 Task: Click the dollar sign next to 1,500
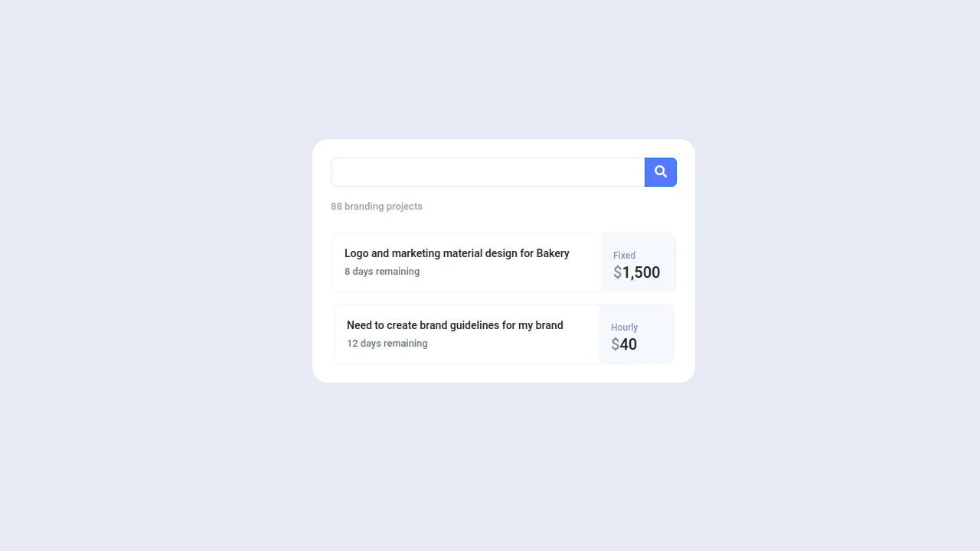coord(616,272)
